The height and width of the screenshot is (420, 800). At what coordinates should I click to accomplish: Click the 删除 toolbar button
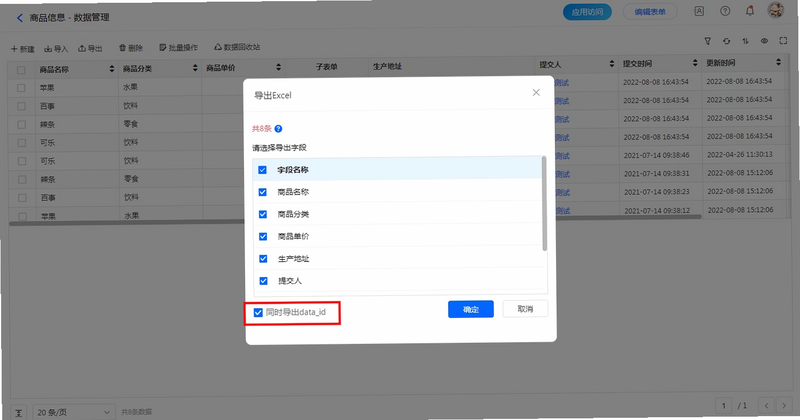[x=131, y=48]
